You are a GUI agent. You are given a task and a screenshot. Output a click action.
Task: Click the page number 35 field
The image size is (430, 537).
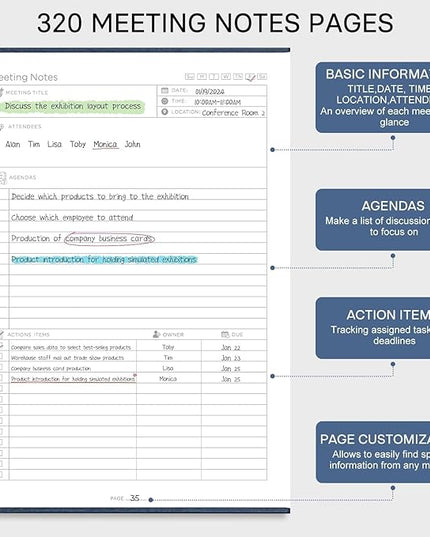point(135,498)
